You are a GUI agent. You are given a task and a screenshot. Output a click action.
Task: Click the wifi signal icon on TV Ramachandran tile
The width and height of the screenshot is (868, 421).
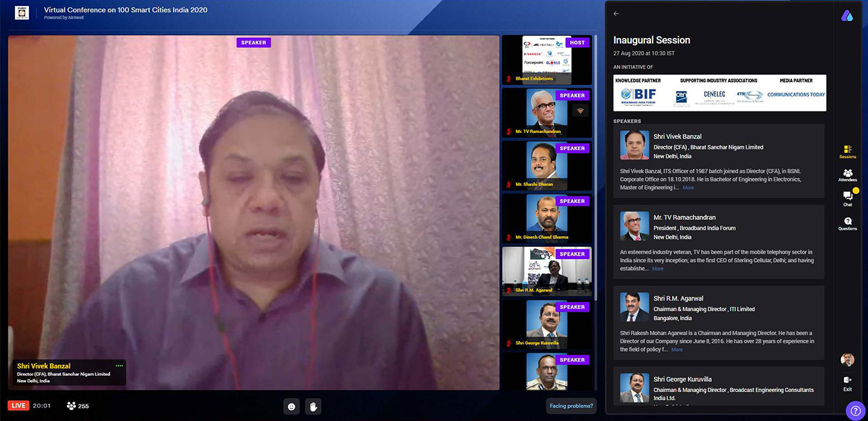(580, 111)
